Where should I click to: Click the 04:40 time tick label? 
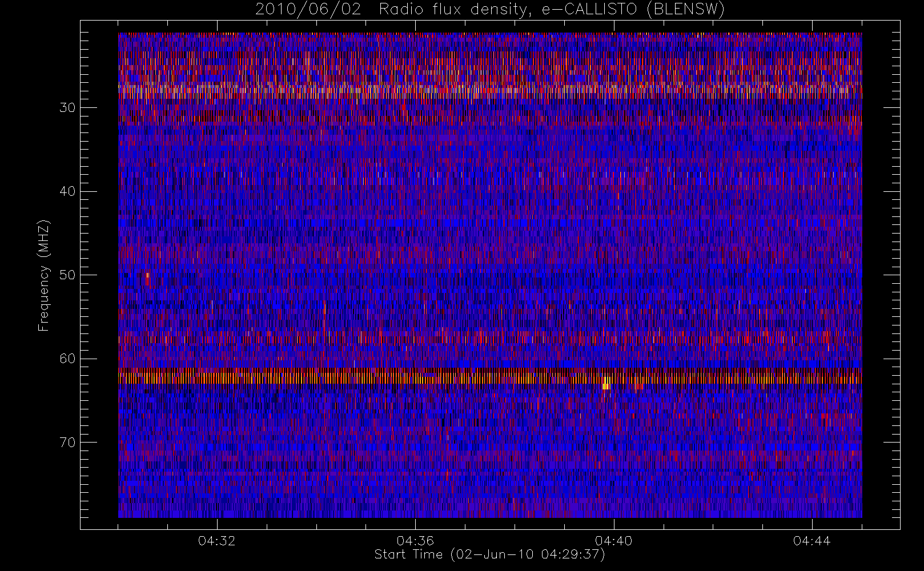[613, 541]
